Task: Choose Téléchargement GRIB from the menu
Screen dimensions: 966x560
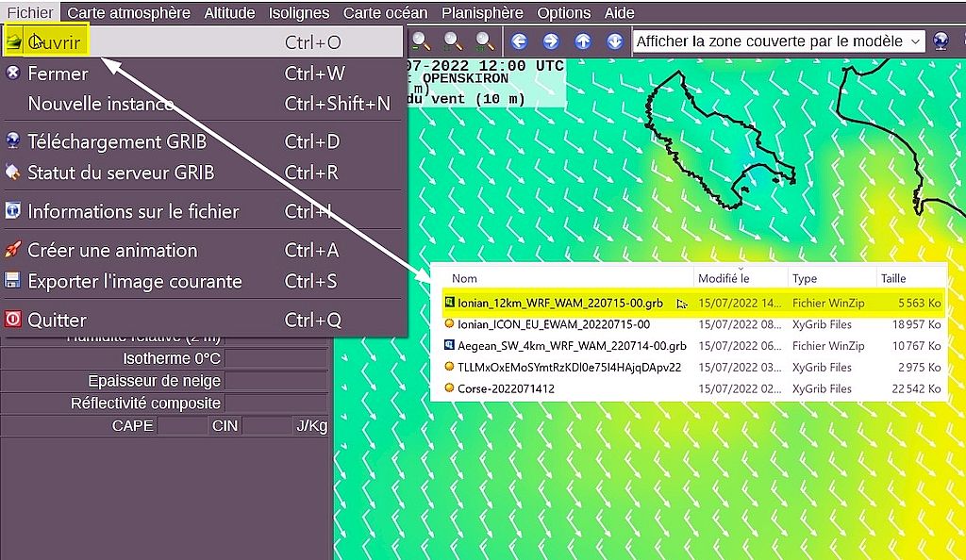Action: (117, 141)
